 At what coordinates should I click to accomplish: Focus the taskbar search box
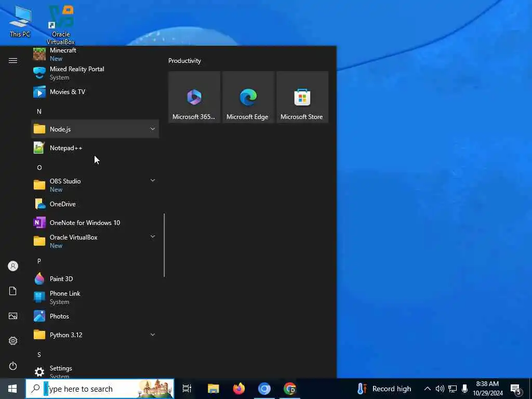[100, 389]
